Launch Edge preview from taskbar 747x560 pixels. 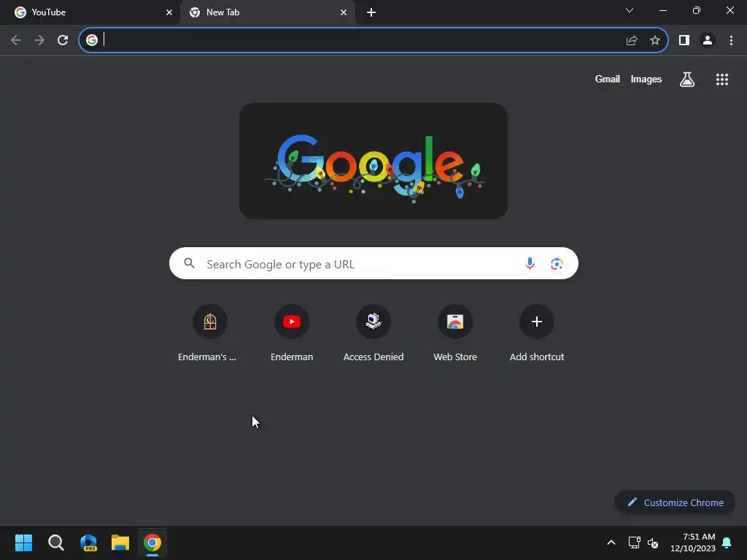tap(88, 542)
